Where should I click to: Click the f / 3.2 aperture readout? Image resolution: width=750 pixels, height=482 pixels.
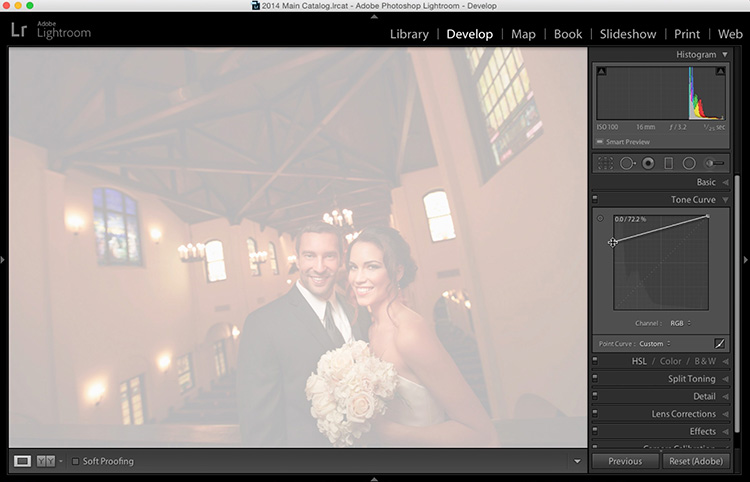point(678,127)
